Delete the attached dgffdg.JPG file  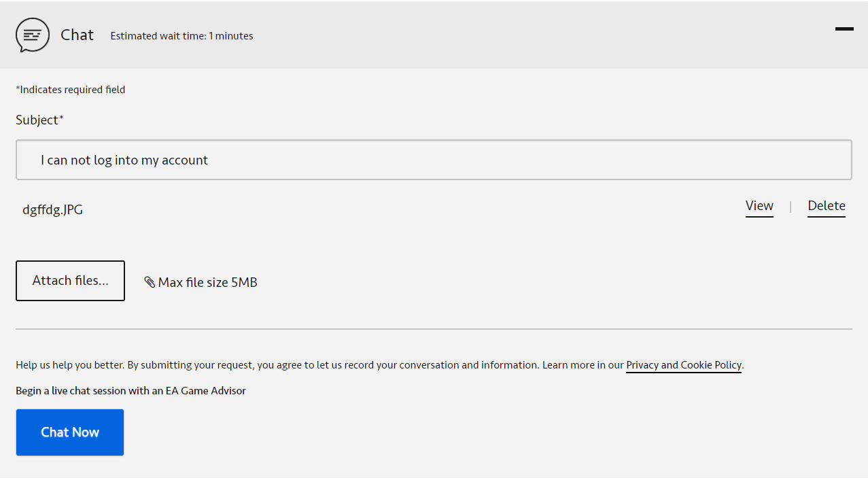coord(826,206)
